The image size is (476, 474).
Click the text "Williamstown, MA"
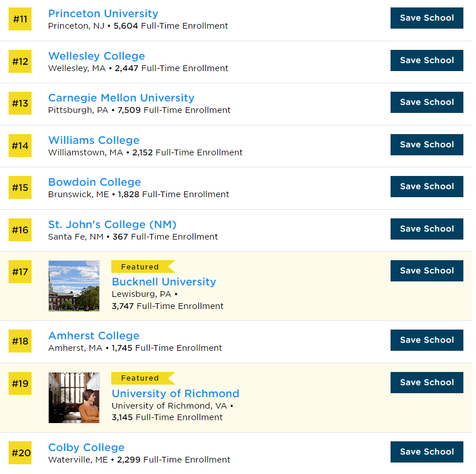pyautogui.click(x=85, y=152)
